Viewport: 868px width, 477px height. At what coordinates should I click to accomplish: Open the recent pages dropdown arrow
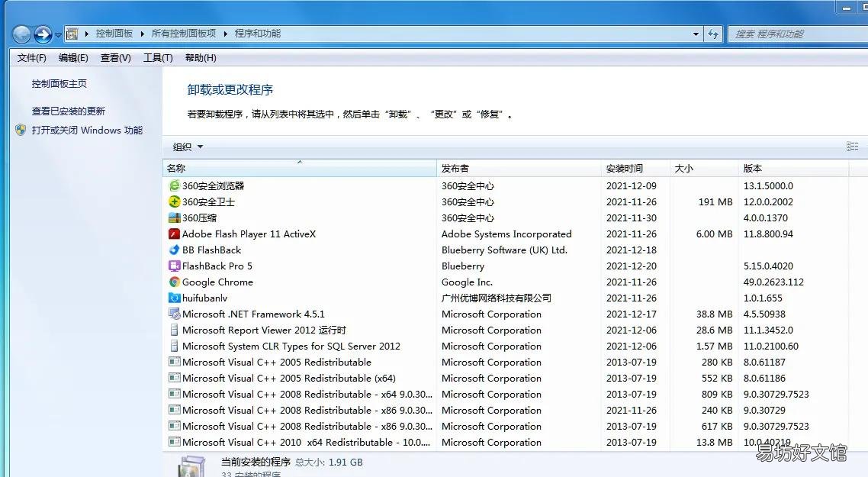(x=58, y=35)
